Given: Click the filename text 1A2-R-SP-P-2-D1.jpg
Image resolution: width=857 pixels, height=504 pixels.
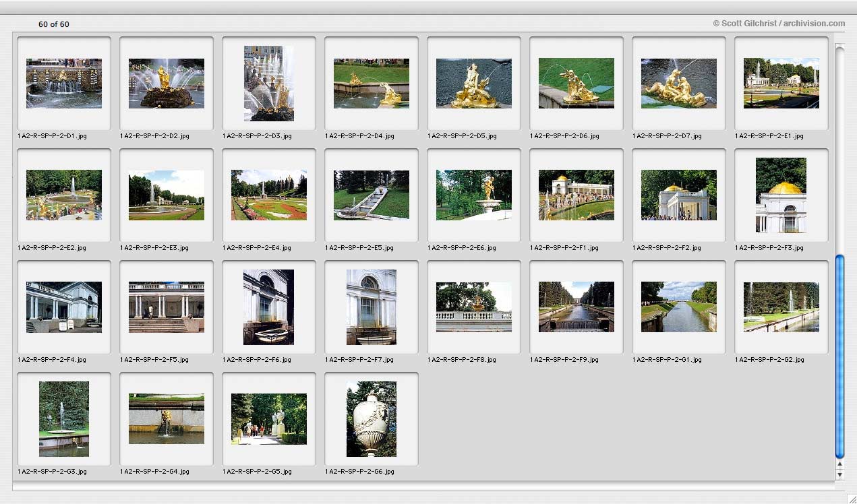Looking at the screenshot, I should 52,136.
